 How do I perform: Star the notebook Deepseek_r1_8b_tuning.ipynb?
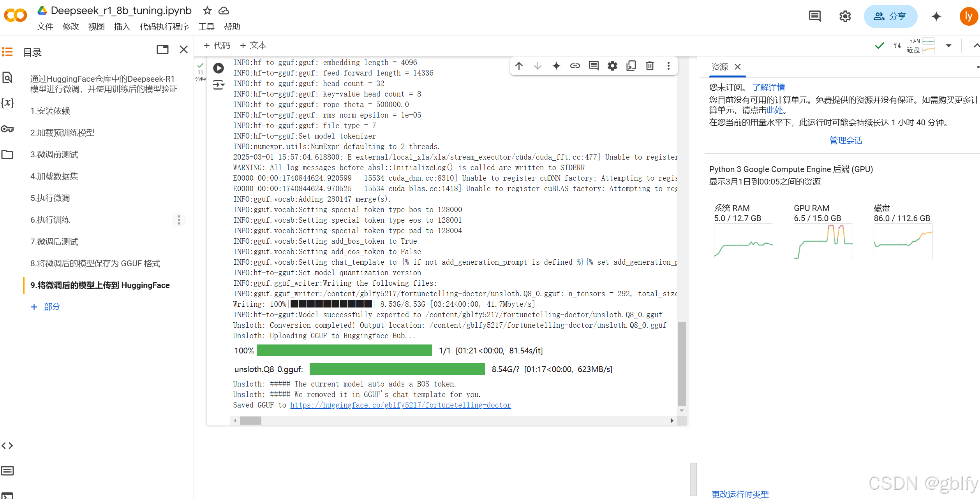click(x=207, y=11)
